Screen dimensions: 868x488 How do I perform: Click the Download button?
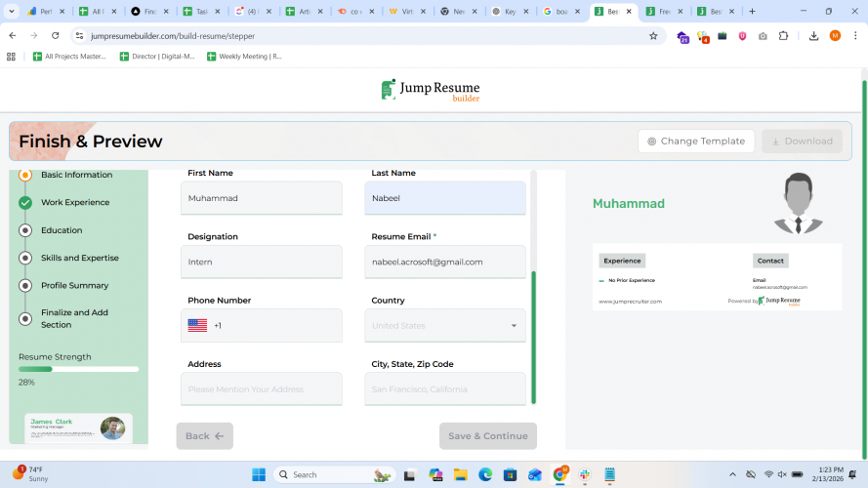click(x=803, y=142)
